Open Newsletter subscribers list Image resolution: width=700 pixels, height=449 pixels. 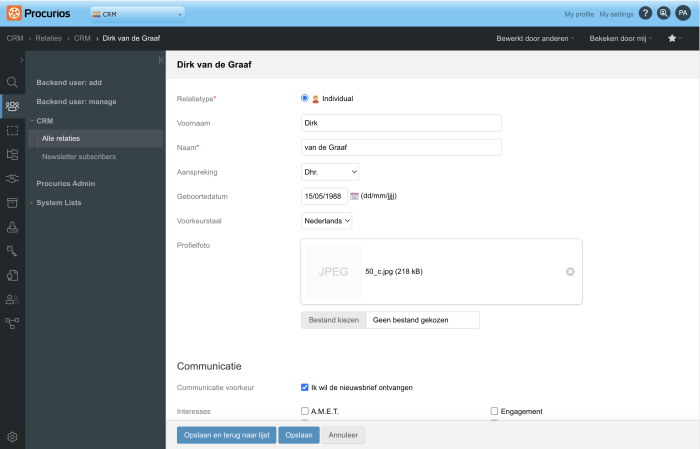(x=79, y=157)
